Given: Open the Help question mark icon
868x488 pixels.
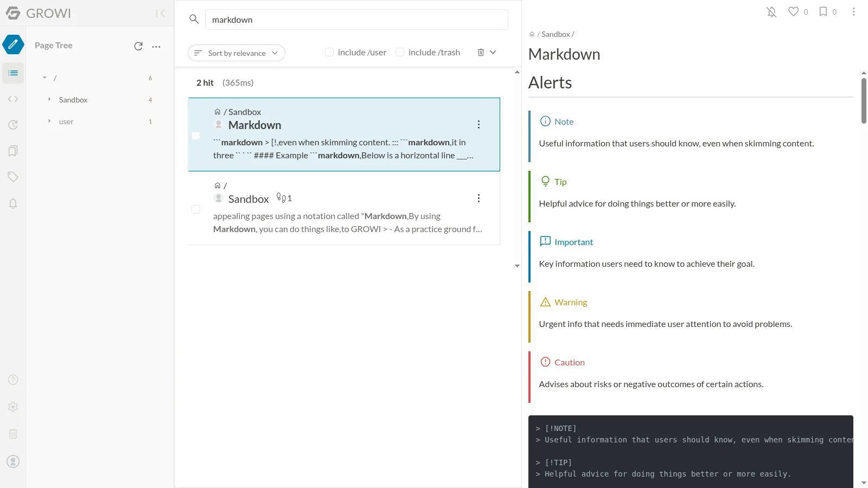Looking at the screenshot, I should (13, 380).
